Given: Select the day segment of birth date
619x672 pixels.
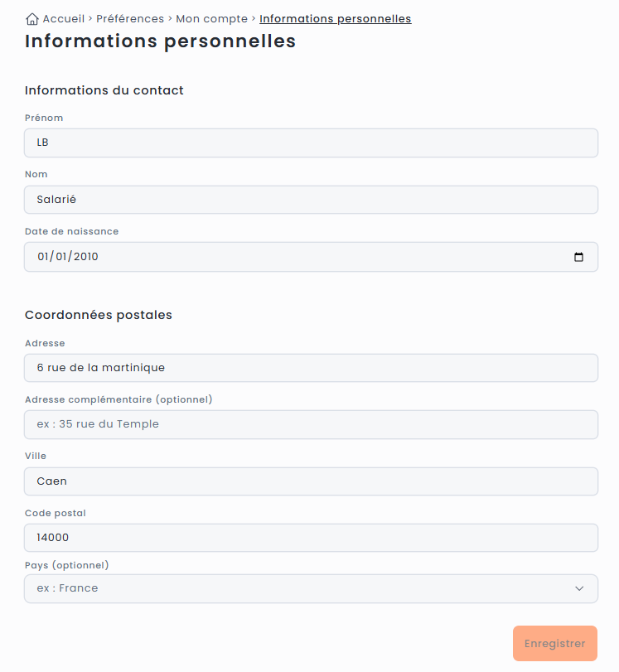Looking at the screenshot, I should click(x=43, y=257).
